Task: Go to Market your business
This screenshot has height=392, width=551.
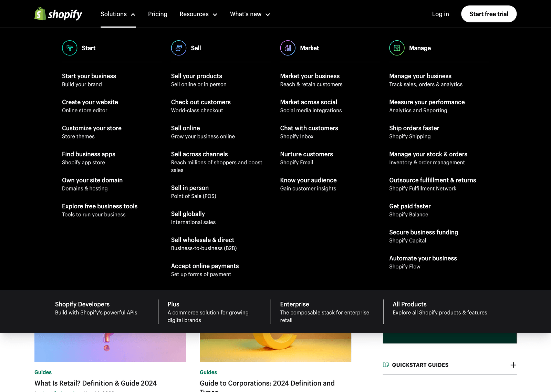Action: pyautogui.click(x=311, y=80)
